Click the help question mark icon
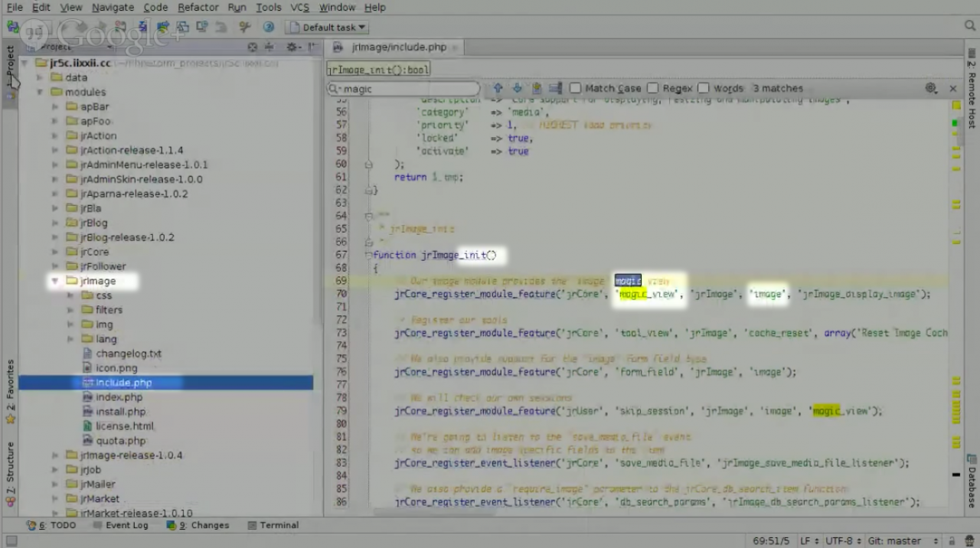The width and height of the screenshot is (980, 548). point(268,28)
